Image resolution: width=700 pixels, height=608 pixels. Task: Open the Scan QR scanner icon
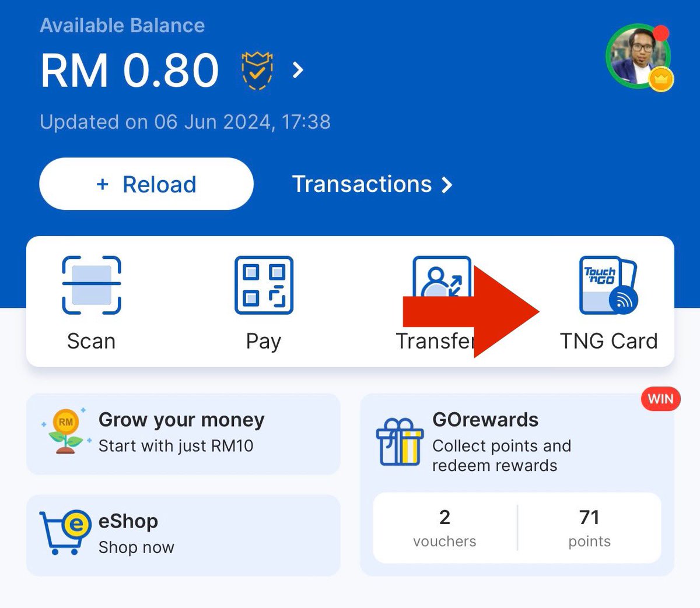pyautogui.click(x=92, y=285)
